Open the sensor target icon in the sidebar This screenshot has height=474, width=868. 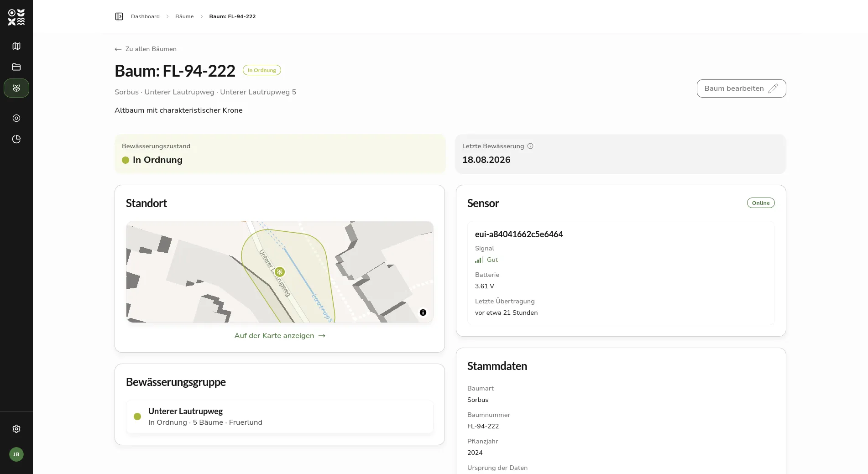(x=16, y=118)
